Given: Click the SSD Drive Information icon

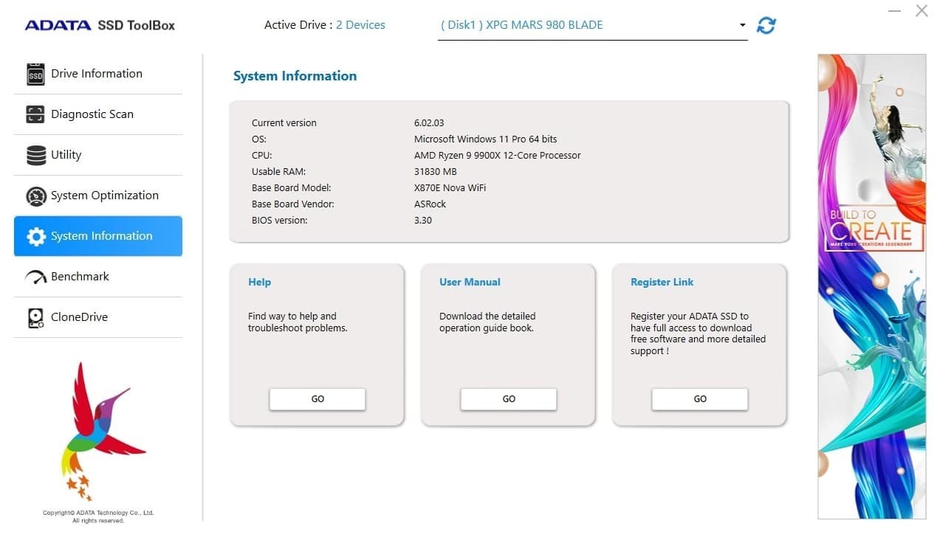Looking at the screenshot, I should pyautogui.click(x=35, y=74).
